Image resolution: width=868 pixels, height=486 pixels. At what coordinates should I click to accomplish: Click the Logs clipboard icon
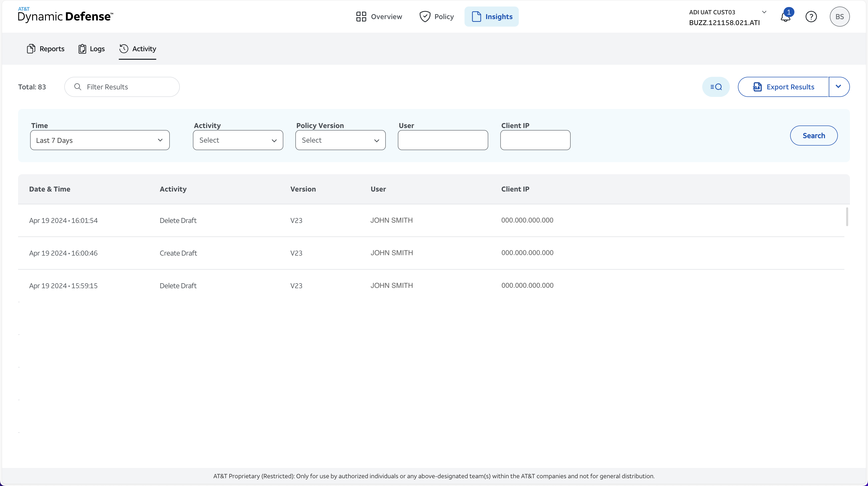pos(82,49)
